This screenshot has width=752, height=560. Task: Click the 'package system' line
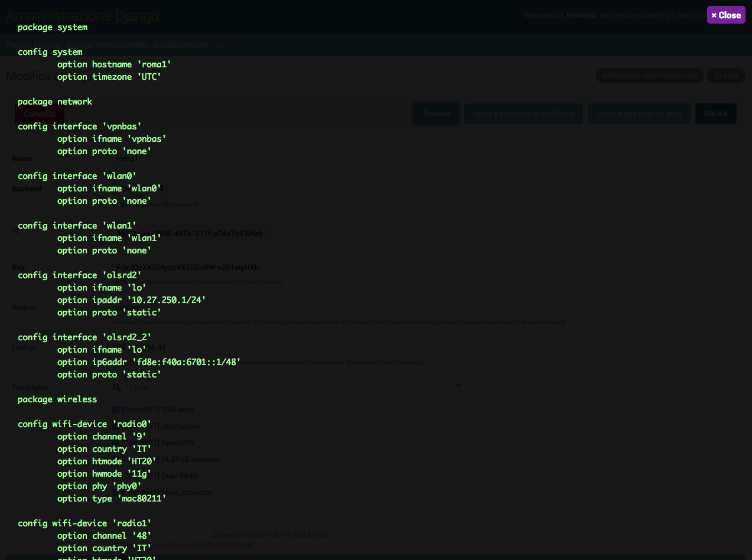click(53, 27)
